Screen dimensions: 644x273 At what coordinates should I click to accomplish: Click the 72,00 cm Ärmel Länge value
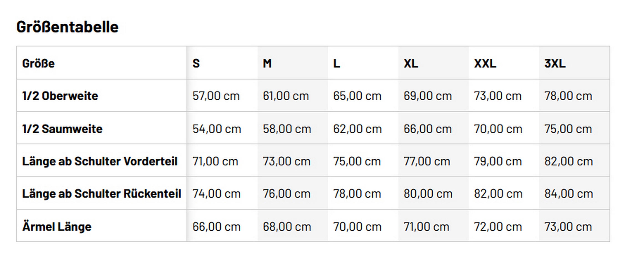498,227
